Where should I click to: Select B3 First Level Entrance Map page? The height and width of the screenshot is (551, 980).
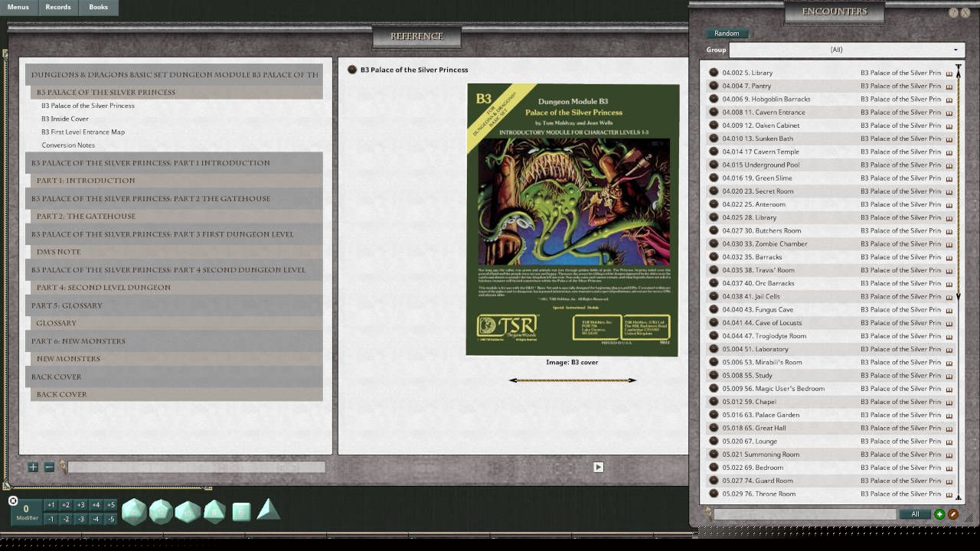coord(83,132)
